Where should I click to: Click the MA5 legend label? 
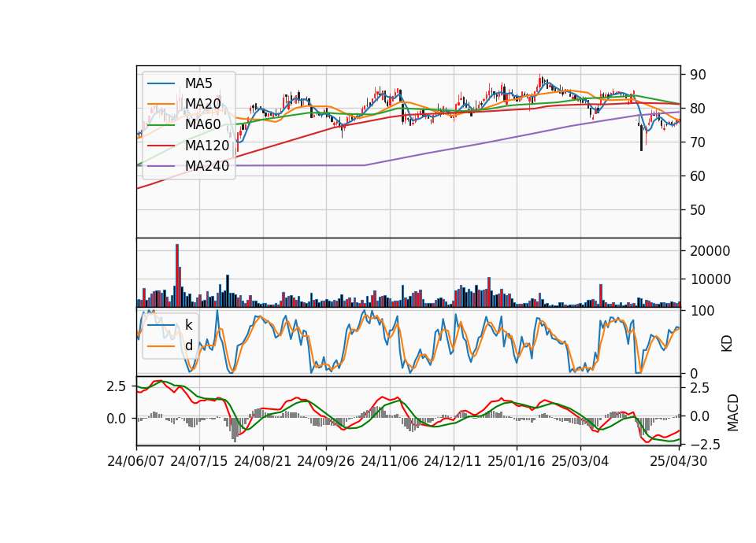[198, 83]
